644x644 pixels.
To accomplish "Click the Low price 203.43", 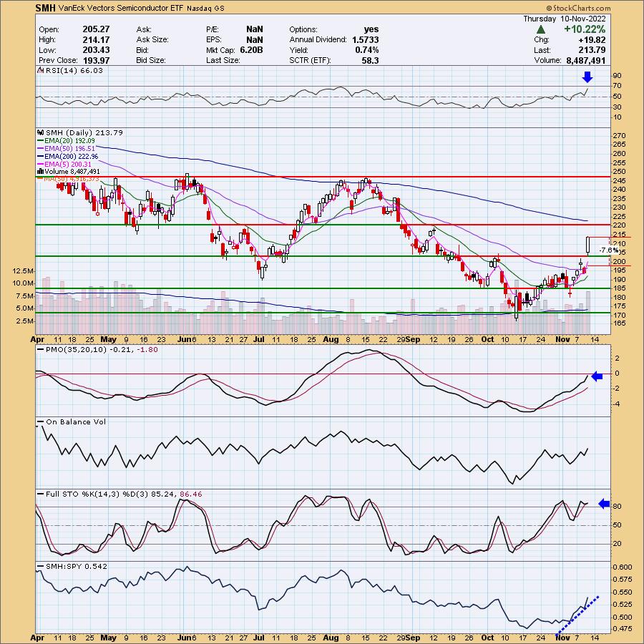I will 96,50.
